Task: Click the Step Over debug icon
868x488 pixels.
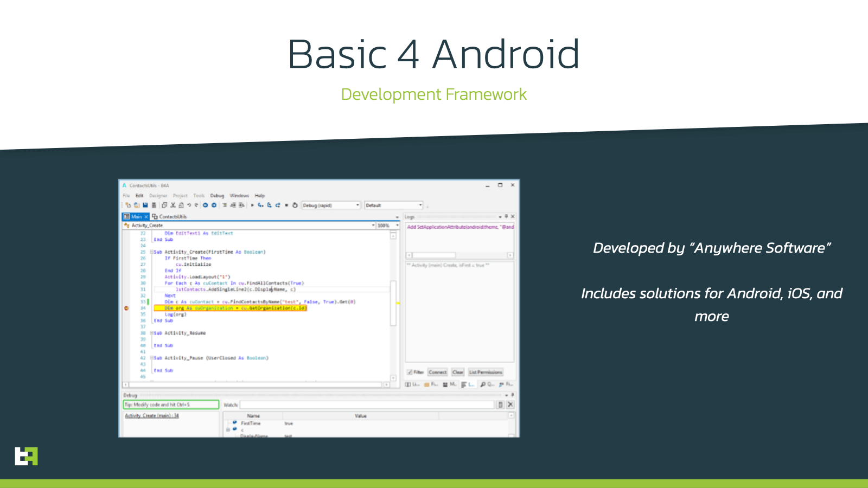Action: coord(269,205)
